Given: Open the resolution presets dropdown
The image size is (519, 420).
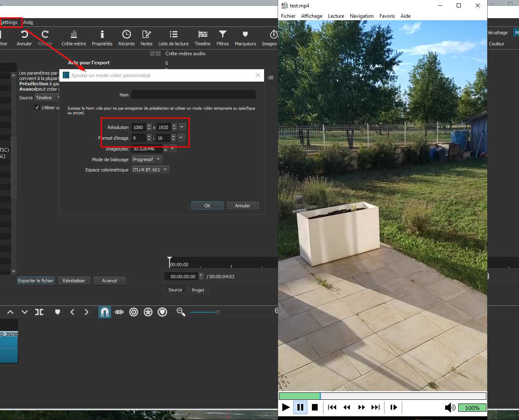Looking at the screenshot, I should pyautogui.click(x=182, y=127).
